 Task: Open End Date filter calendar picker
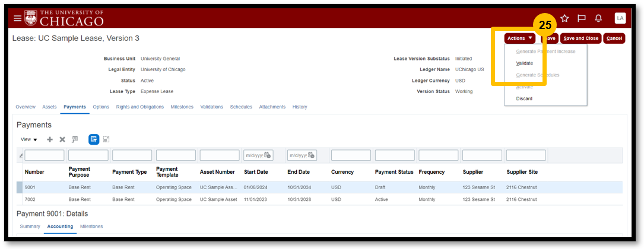pyautogui.click(x=311, y=155)
